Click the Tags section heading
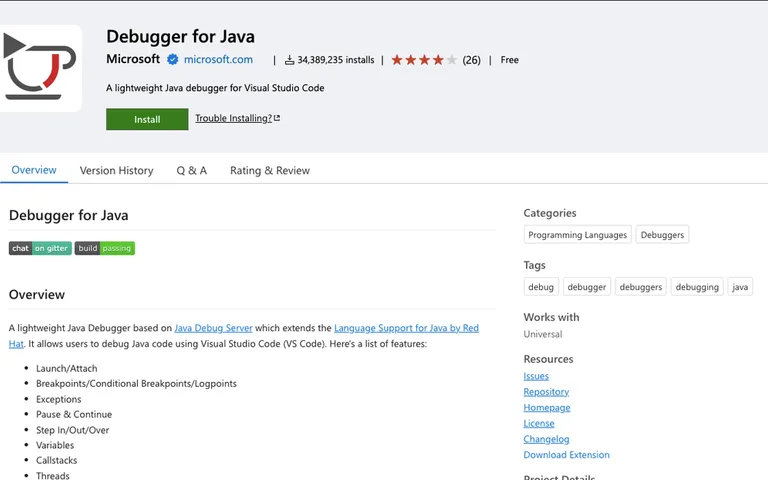The width and height of the screenshot is (768, 480). (534, 265)
